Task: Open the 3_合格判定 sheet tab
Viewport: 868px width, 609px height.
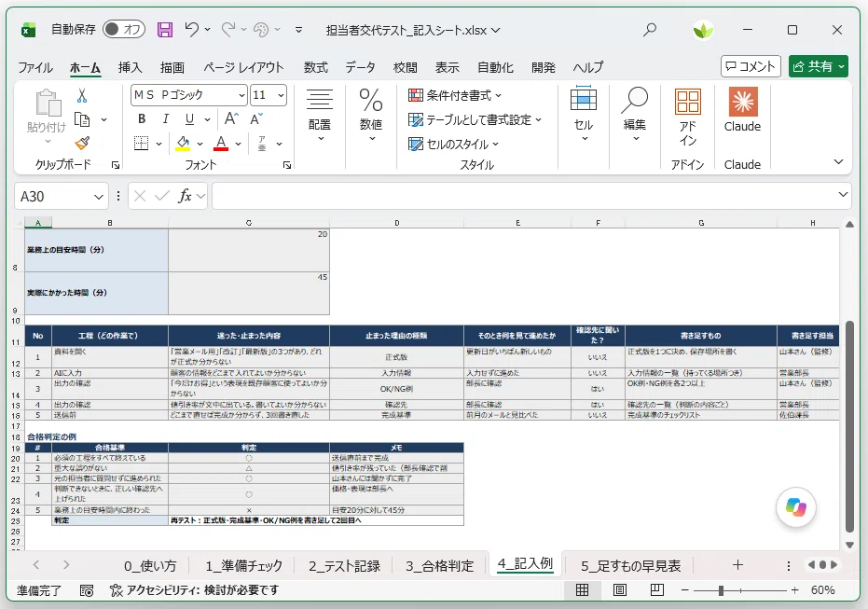Action: pos(439,566)
